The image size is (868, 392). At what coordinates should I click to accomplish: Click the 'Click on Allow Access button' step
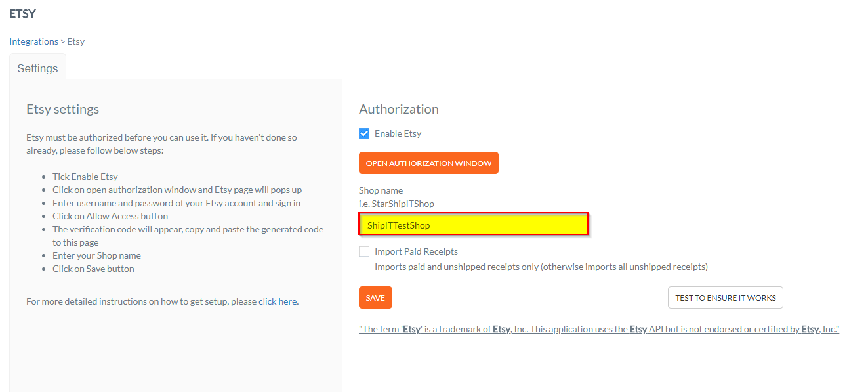point(110,216)
